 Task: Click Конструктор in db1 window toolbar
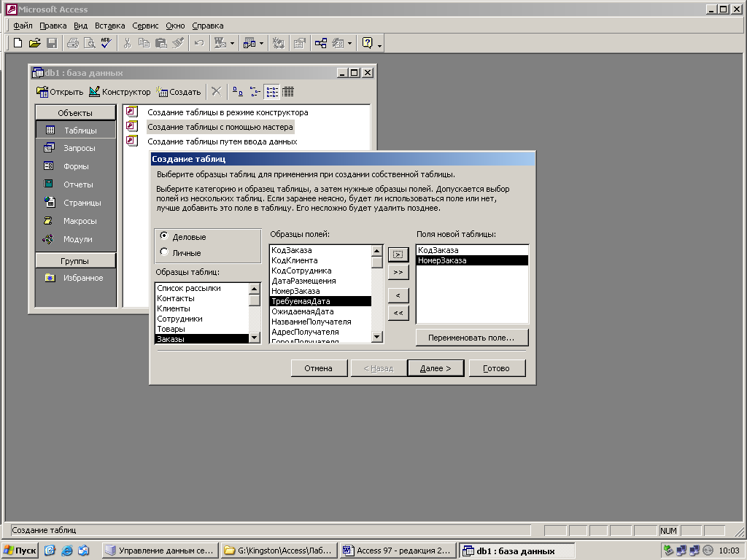(120, 92)
